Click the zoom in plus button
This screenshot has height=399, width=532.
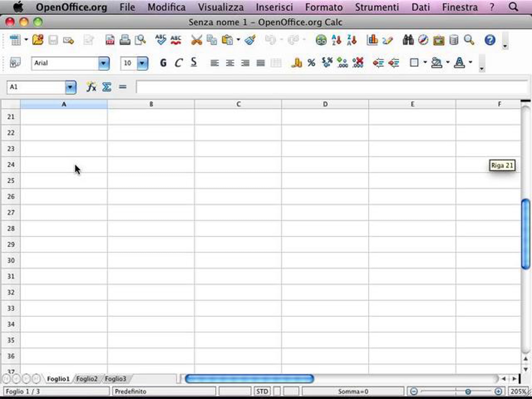[x=498, y=391]
